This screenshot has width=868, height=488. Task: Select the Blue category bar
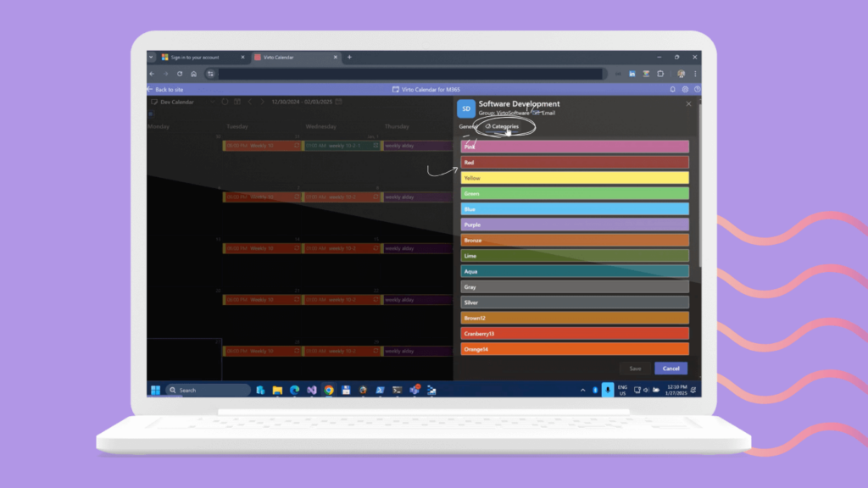(575, 209)
